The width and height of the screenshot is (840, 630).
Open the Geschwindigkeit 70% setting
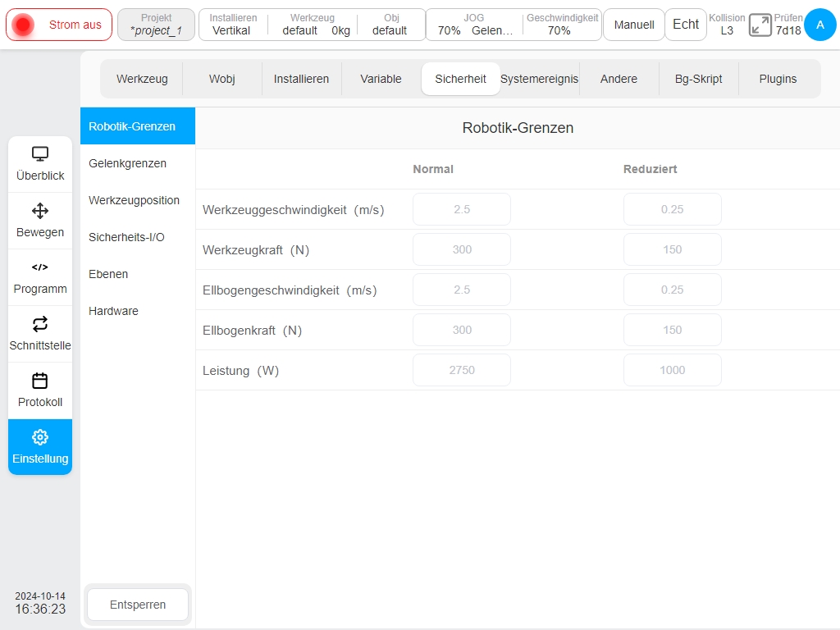[x=562, y=25]
